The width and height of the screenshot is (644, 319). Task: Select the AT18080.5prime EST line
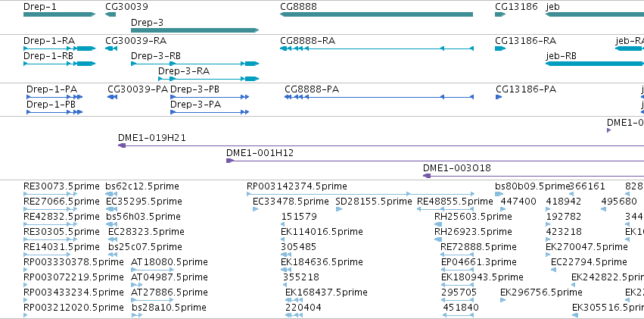147,270
